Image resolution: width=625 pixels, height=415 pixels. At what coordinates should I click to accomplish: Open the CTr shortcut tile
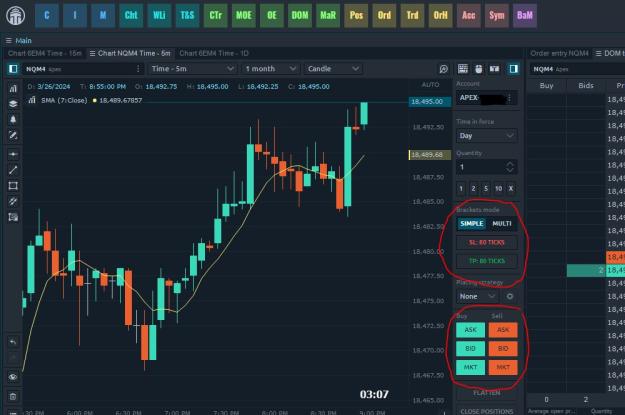pyautogui.click(x=216, y=16)
